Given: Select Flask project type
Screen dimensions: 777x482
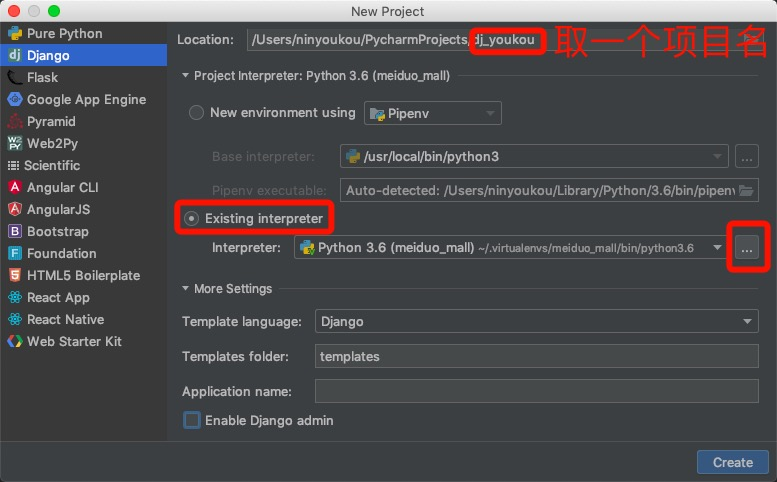Looking at the screenshot, I should 83,77.
